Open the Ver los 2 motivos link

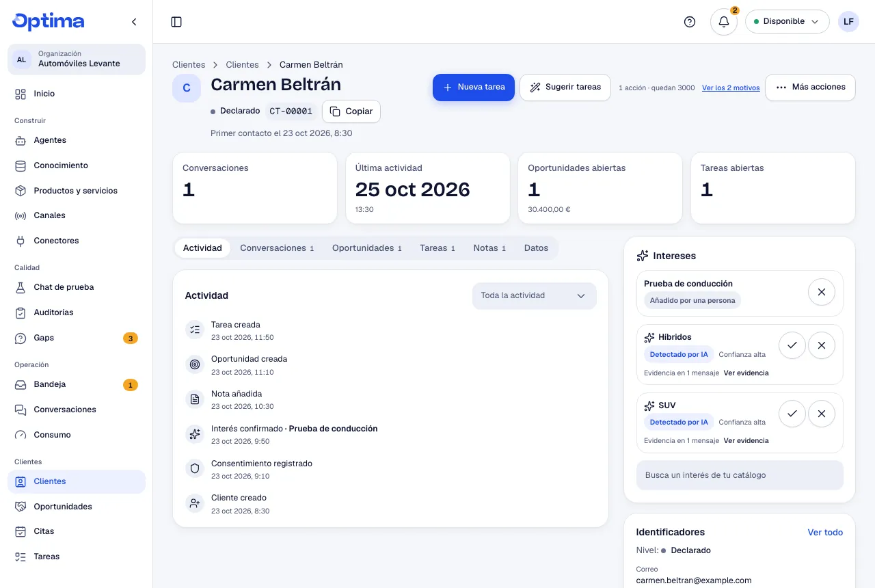coord(731,88)
